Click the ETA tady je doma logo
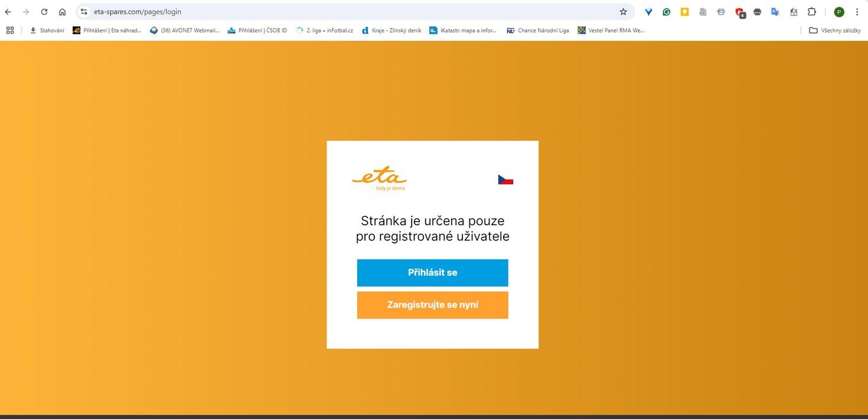The width and height of the screenshot is (868, 419). point(380,179)
